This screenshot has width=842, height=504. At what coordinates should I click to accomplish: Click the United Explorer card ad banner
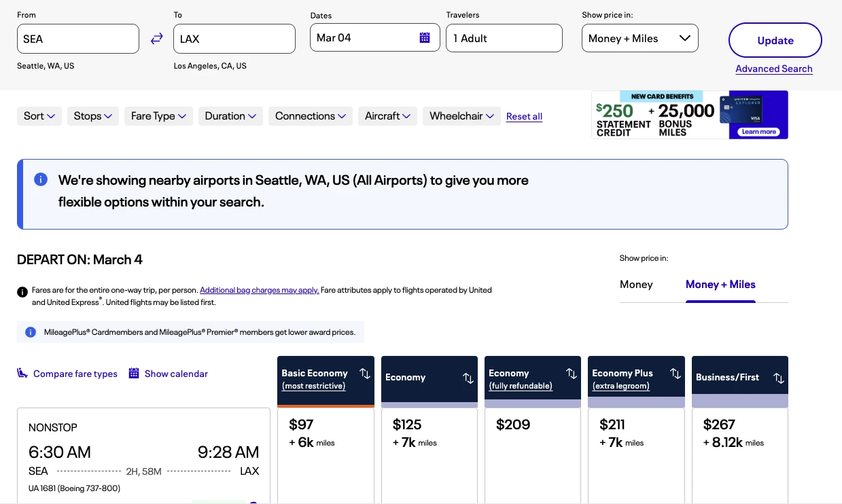coord(690,115)
